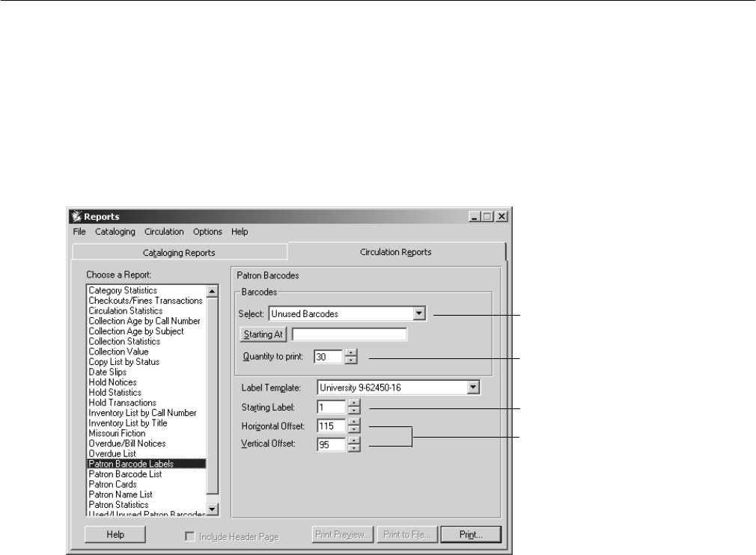The height and width of the screenshot is (555, 756).
Task: Click report list scroll up arrow
Action: point(212,292)
